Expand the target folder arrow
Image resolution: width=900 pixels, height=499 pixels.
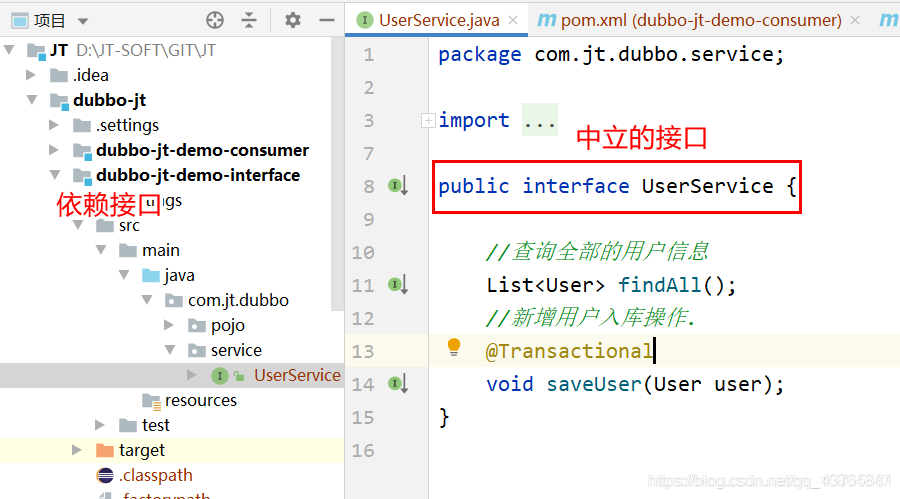tap(77, 450)
